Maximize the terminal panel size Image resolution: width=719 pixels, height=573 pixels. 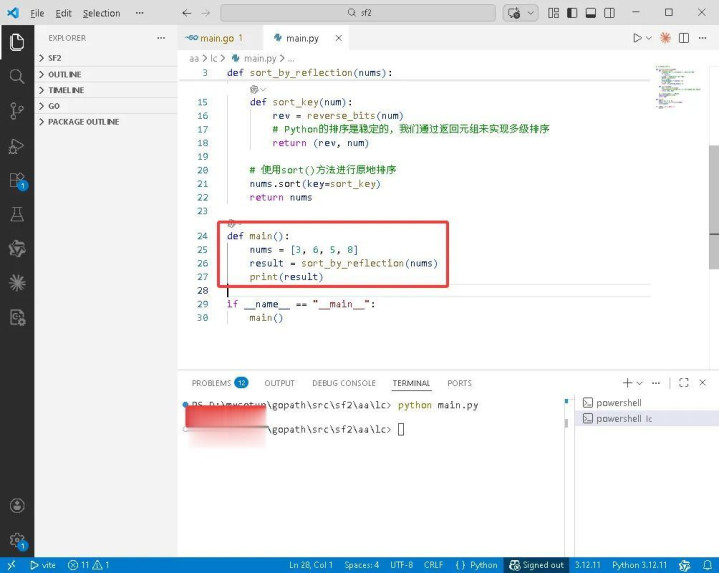(x=684, y=383)
